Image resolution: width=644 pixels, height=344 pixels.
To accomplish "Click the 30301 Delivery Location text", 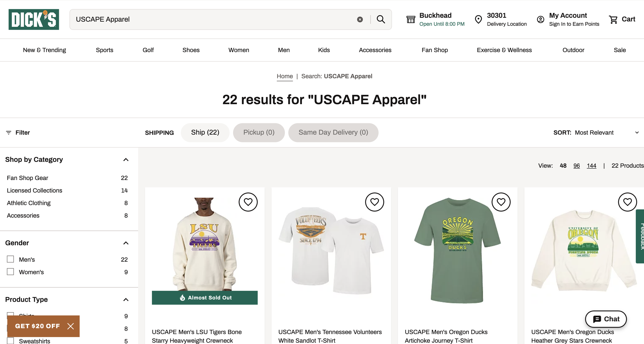I will [x=507, y=20].
